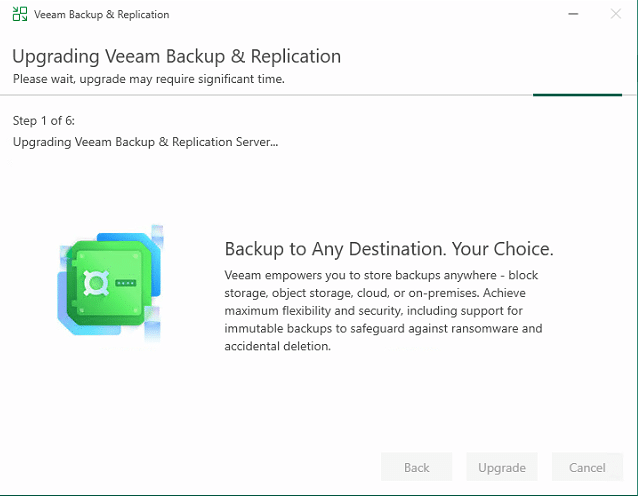Click the 'Step 1 of 6' label
Image resolution: width=638 pixels, height=496 pixels.
tap(44, 121)
